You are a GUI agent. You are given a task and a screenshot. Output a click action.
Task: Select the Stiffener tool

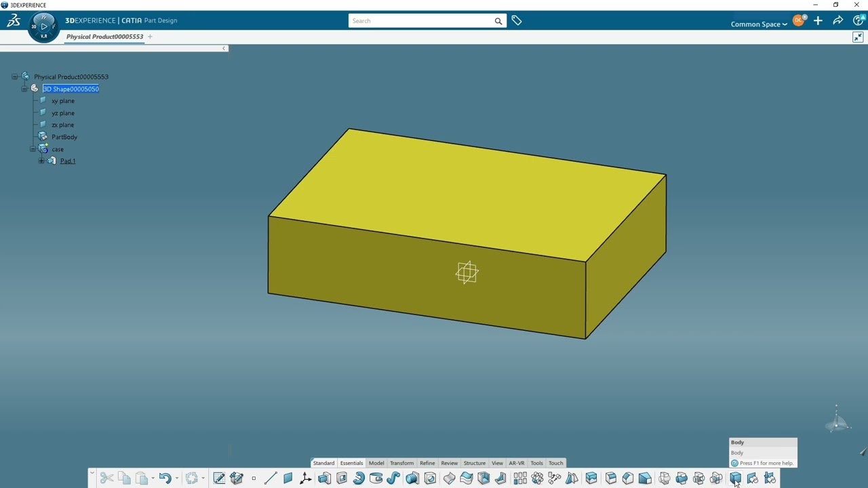click(x=500, y=479)
